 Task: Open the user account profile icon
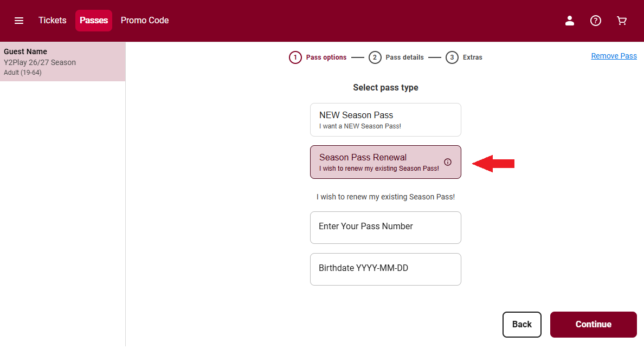point(570,21)
